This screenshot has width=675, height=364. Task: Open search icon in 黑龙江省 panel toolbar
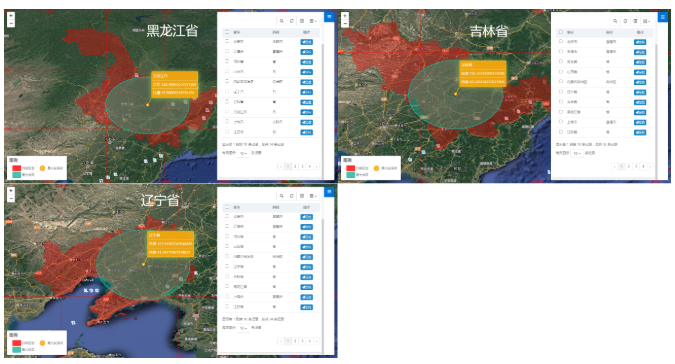tap(282, 21)
